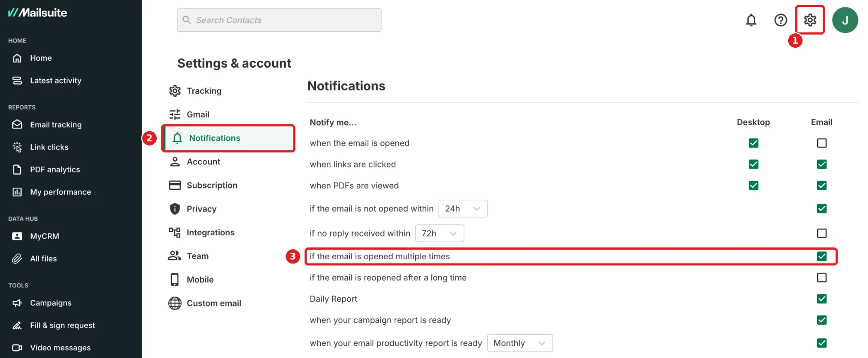Click the Account person icon

pyautogui.click(x=175, y=162)
